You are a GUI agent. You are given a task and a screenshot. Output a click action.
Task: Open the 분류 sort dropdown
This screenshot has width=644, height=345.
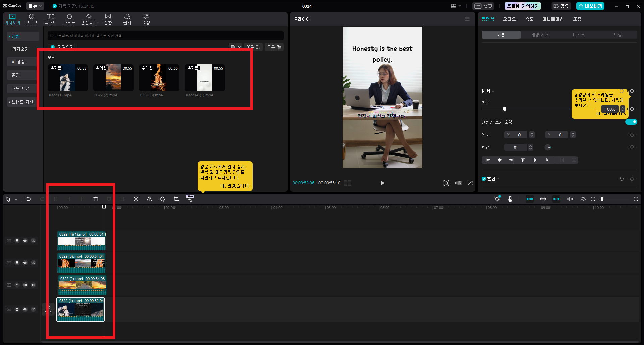tap(253, 47)
